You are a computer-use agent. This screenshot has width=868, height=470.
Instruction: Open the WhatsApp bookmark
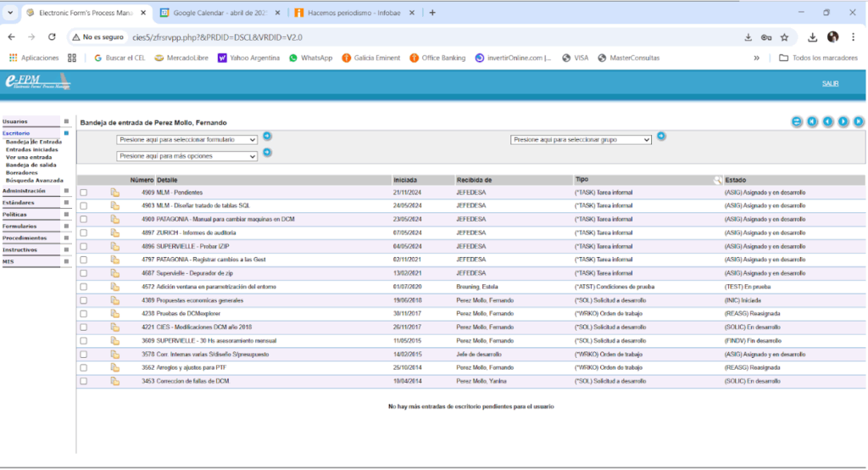pyautogui.click(x=310, y=58)
